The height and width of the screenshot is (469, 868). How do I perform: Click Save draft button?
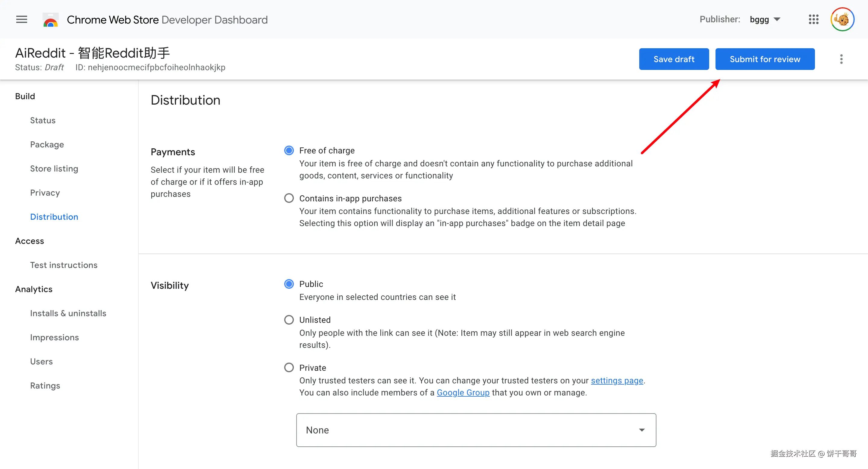pyautogui.click(x=674, y=59)
